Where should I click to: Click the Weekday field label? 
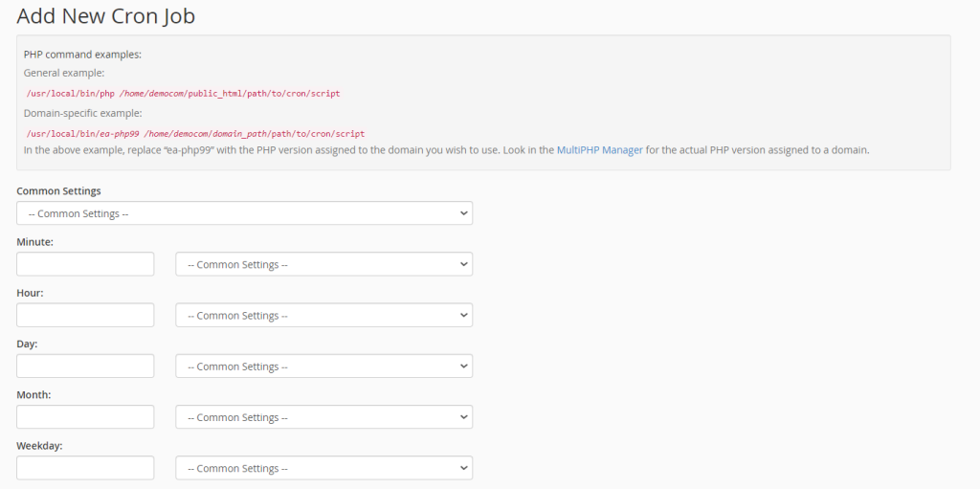[x=39, y=445]
